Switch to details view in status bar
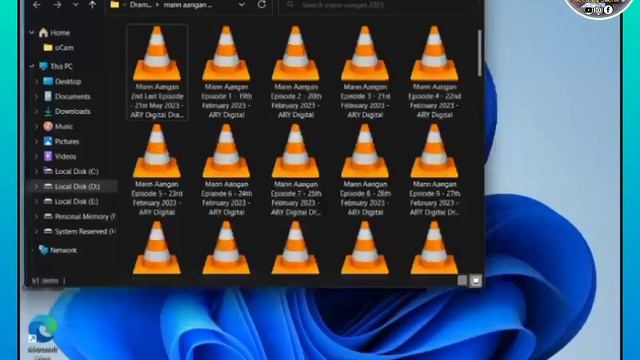Image resolution: width=640 pixels, height=360 pixels. pyautogui.click(x=462, y=280)
